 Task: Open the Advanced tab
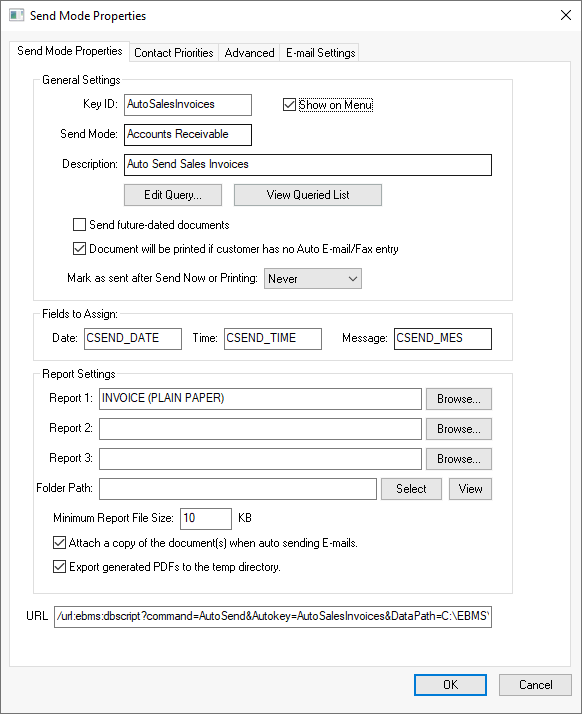tap(249, 53)
